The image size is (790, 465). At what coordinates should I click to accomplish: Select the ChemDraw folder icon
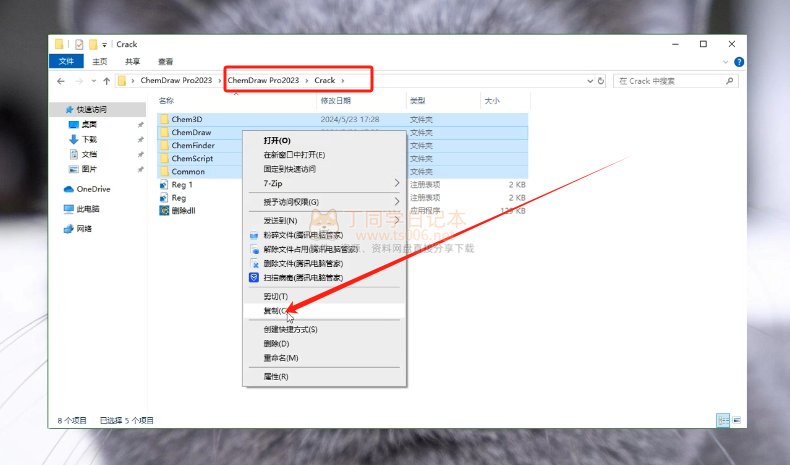[x=164, y=132]
